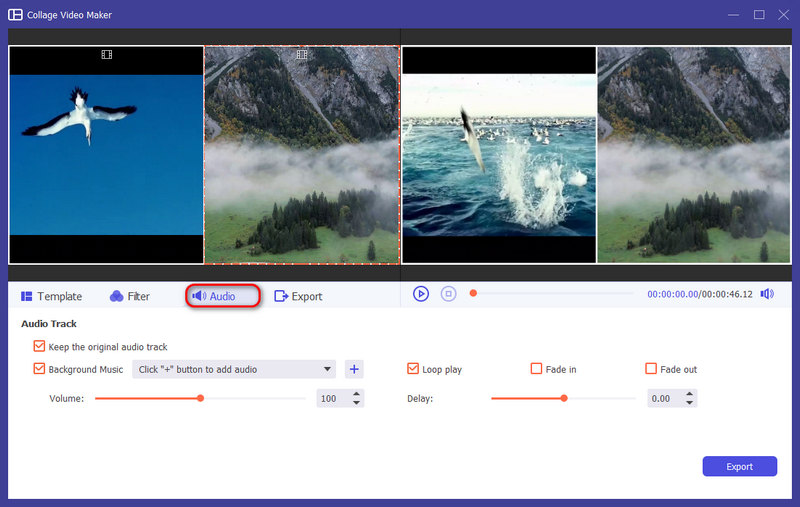Click the Collage Video Maker app icon
Screen dimensions: 800x507
point(15,15)
